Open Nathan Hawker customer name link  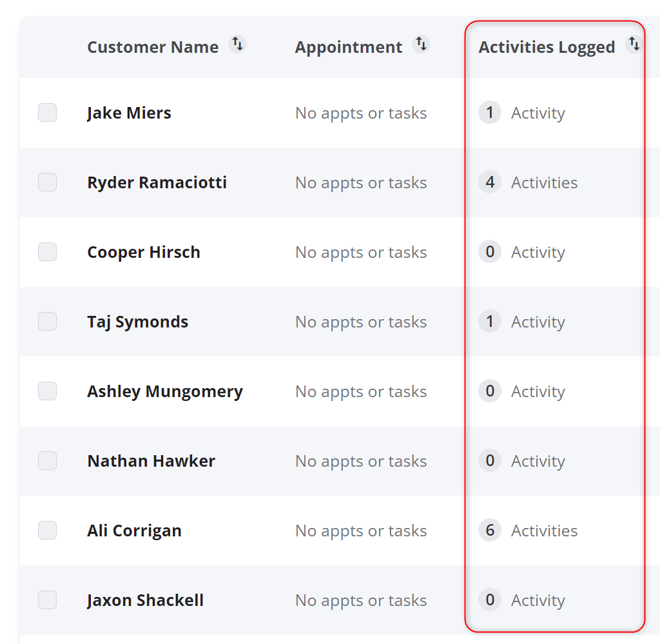click(151, 461)
